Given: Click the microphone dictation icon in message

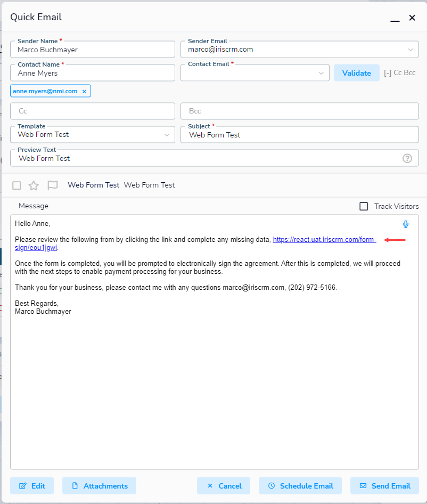Looking at the screenshot, I should coord(406,224).
